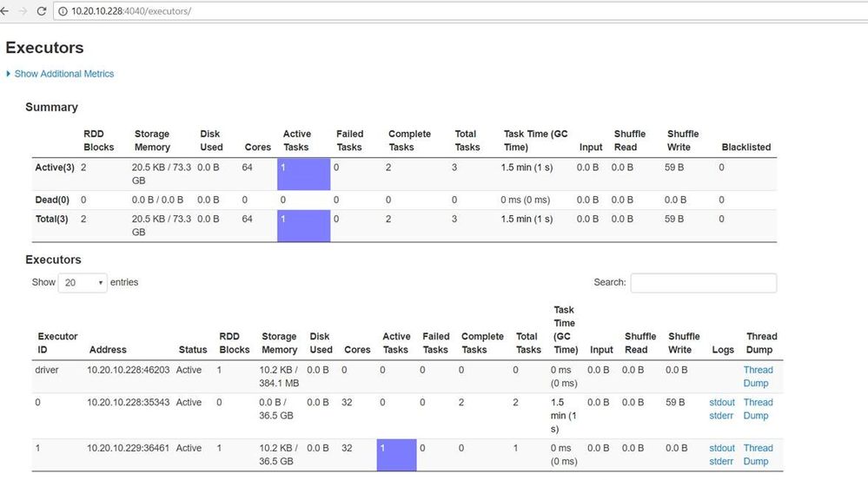
Task: Open stderr log for executor 10.20.10.228:35343
Action: (721, 415)
